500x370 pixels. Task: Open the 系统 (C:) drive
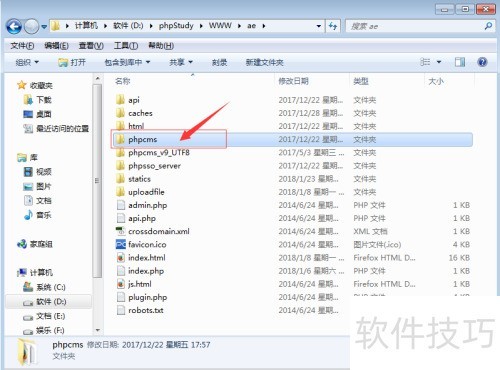(x=44, y=287)
